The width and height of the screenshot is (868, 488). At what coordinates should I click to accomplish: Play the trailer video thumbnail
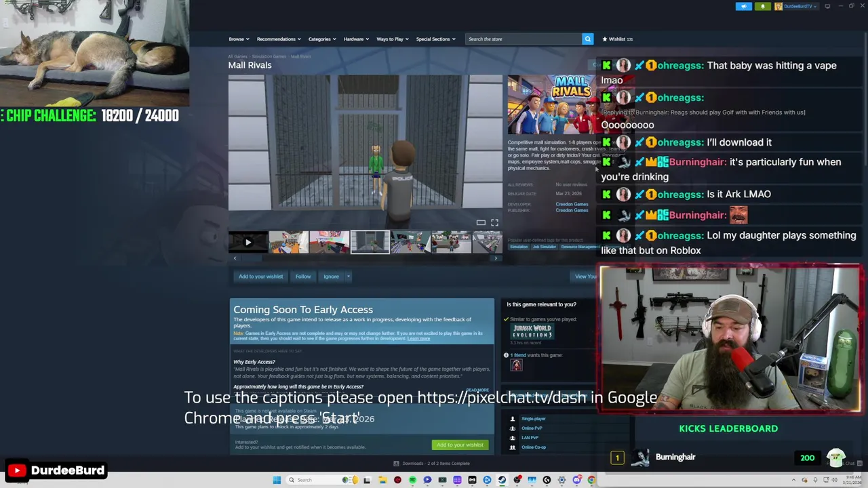pyautogui.click(x=248, y=242)
